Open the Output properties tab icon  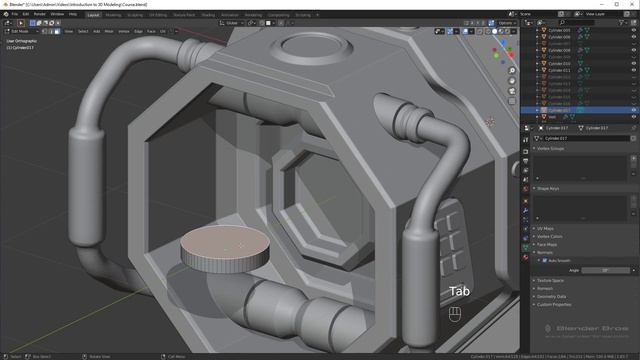pos(526,161)
